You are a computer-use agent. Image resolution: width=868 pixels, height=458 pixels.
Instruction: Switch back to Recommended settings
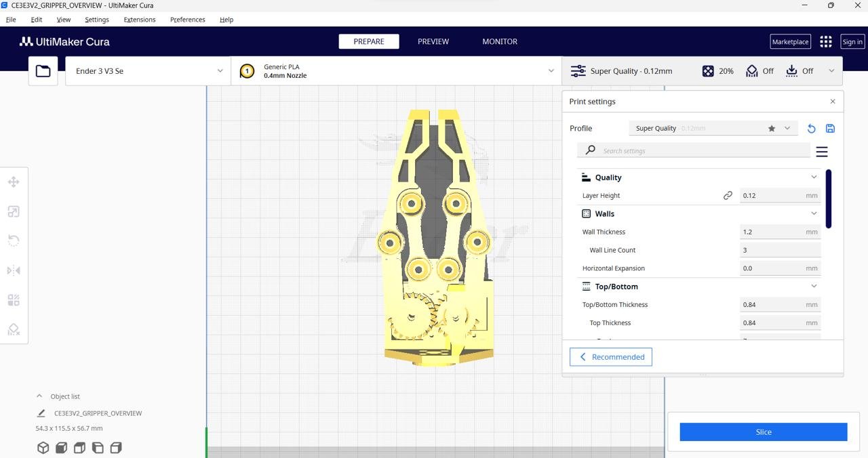(x=611, y=357)
